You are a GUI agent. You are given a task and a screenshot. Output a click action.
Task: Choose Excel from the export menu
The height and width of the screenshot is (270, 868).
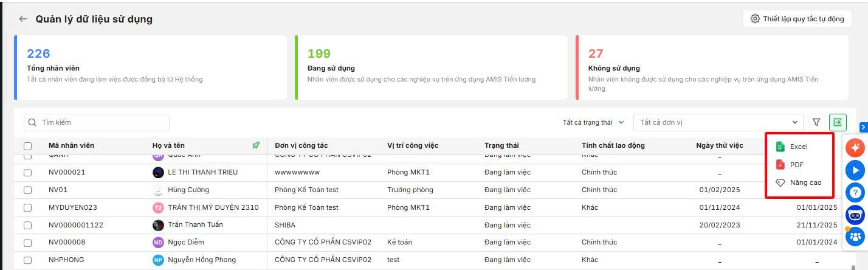tap(798, 147)
